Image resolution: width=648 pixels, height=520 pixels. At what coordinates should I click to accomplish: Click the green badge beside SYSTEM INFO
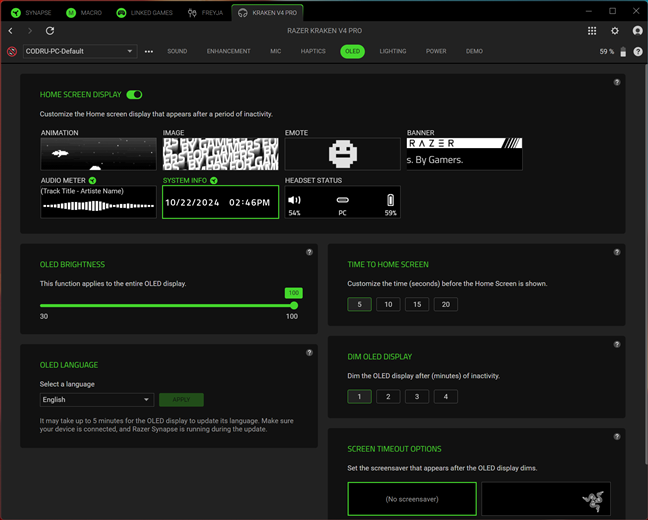[x=214, y=180]
